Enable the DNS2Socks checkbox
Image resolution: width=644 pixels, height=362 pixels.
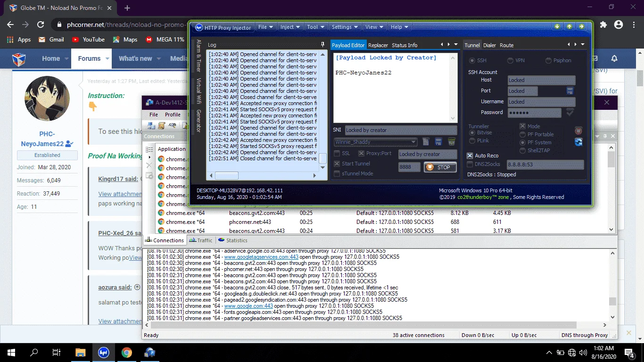tap(470, 165)
